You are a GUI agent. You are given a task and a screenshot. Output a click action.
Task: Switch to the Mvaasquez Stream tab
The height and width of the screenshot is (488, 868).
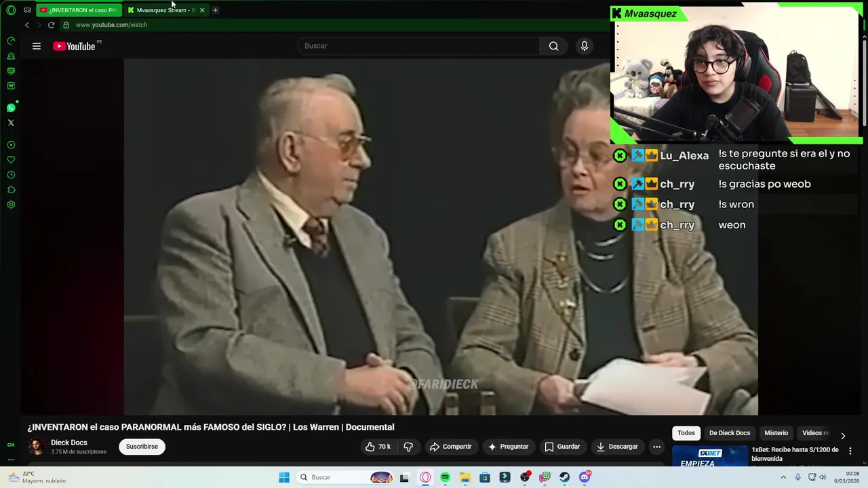click(163, 10)
